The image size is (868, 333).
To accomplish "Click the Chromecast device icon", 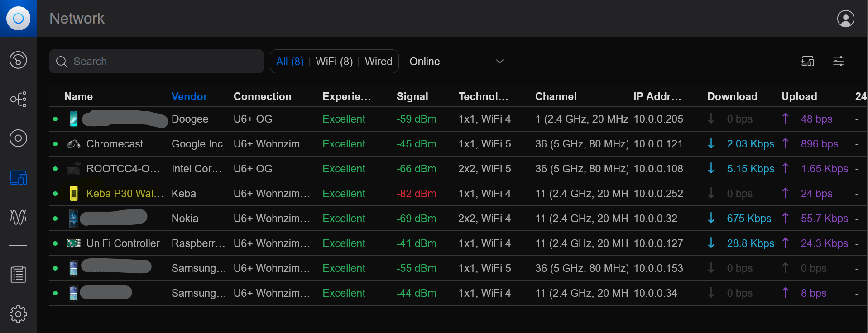I will [74, 144].
